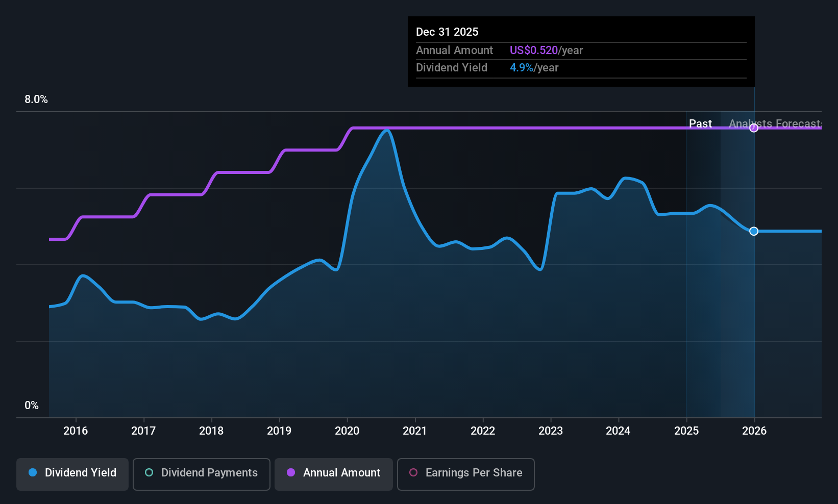Viewport: 838px width, 504px height.
Task: Toggle the Dividend Payments legend button
Action: click(x=202, y=474)
